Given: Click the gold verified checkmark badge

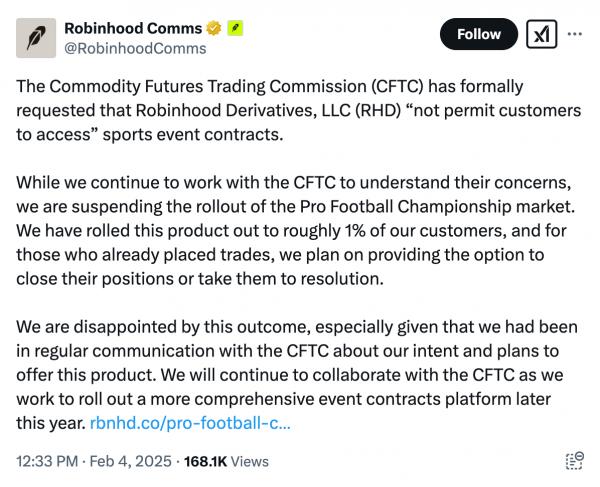Looking at the screenshot, I should pos(213,28).
